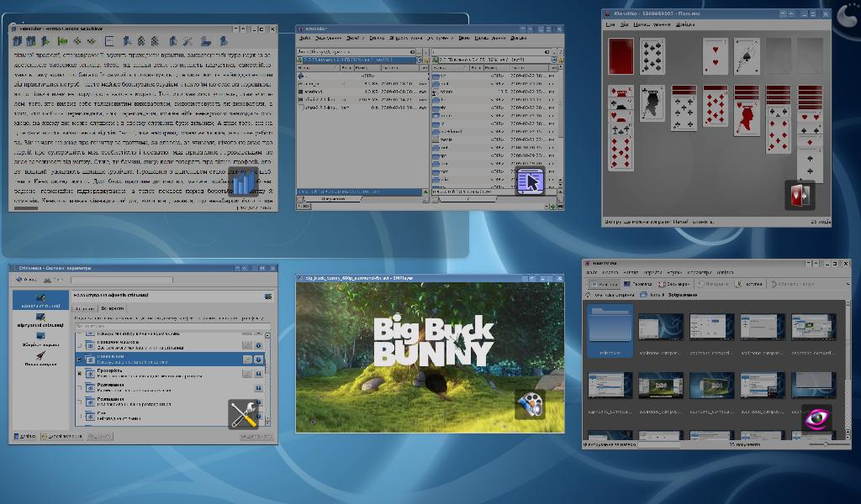Click the red playing cards Klondike window icon

tap(800, 195)
